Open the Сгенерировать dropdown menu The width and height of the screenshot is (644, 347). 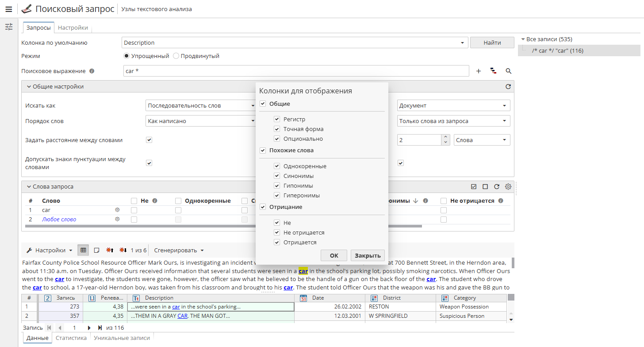coord(179,250)
